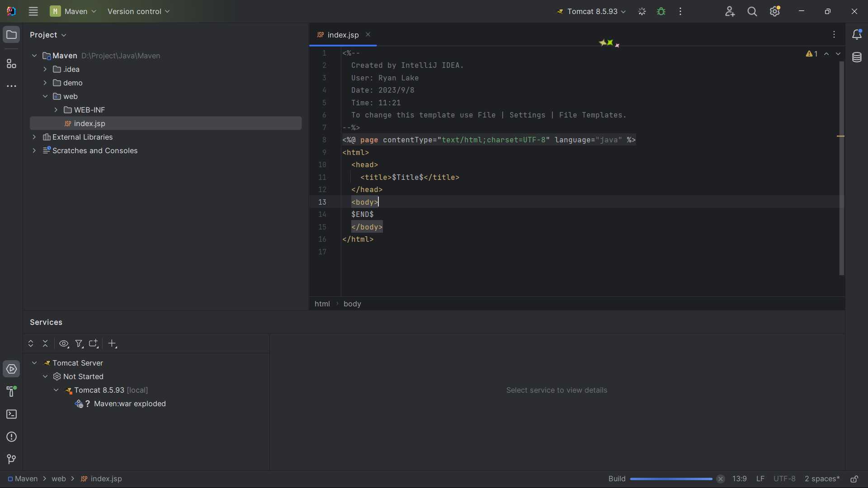Click the Search Everywhere magnifier icon
This screenshot has width=868, height=488.
[x=752, y=12]
